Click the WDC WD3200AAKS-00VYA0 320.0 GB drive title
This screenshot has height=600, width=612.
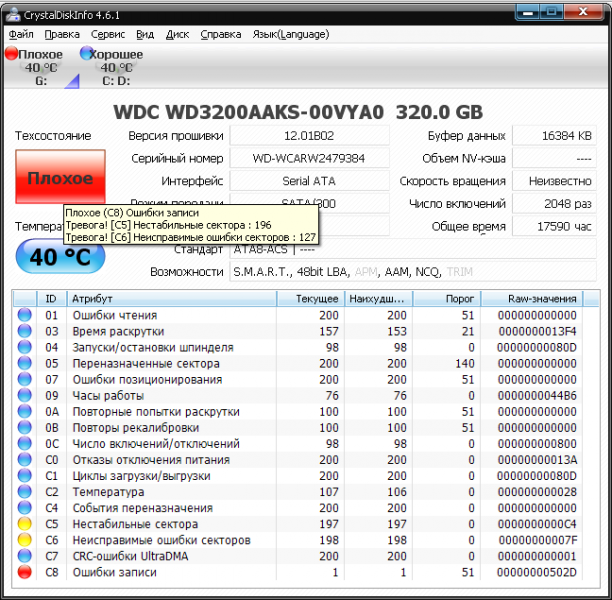click(298, 112)
